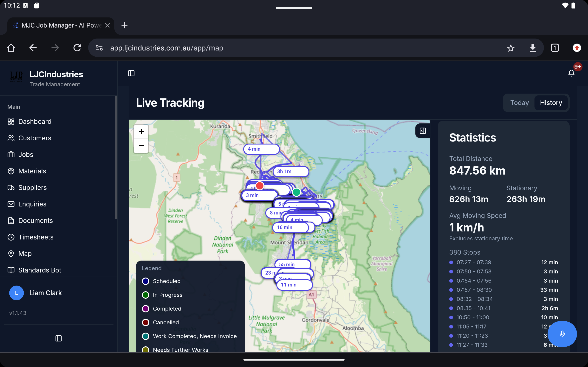Go to Materials page
588x367 pixels.
tap(32, 171)
